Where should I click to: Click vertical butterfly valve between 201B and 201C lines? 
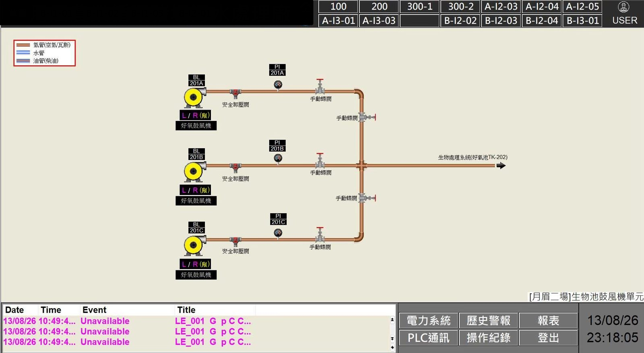point(367,198)
